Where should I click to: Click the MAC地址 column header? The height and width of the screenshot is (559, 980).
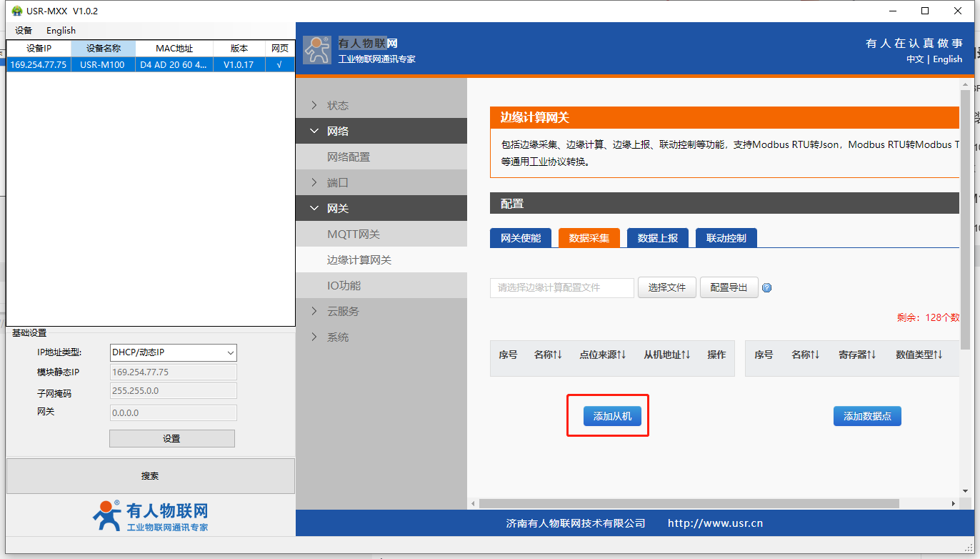[x=174, y=49]
